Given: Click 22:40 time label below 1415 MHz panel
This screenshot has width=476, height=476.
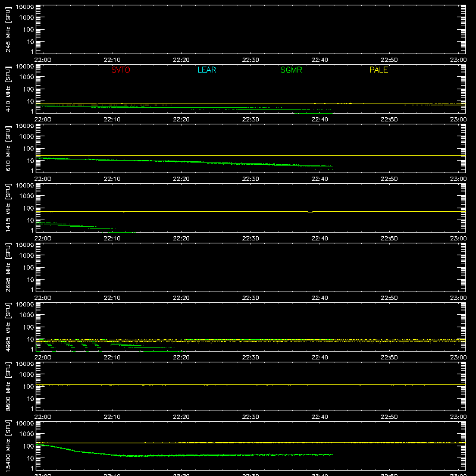Looking at the screenshot, I should 320,239.
